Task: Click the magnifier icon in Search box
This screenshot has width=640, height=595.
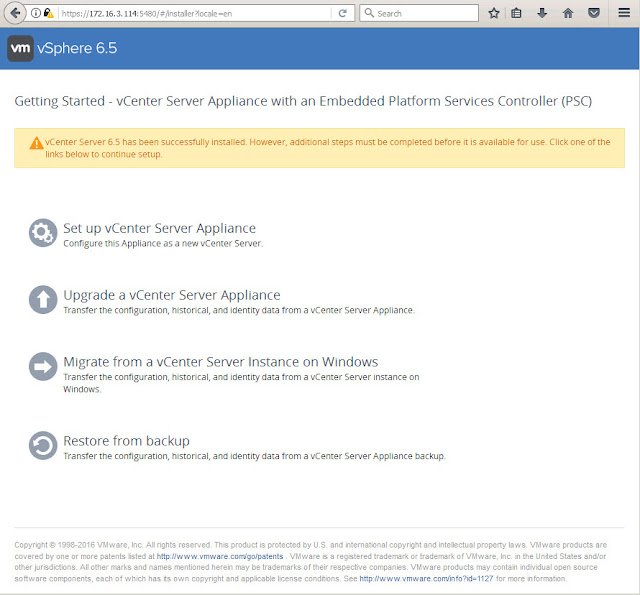Action: [x=369, y=13]
